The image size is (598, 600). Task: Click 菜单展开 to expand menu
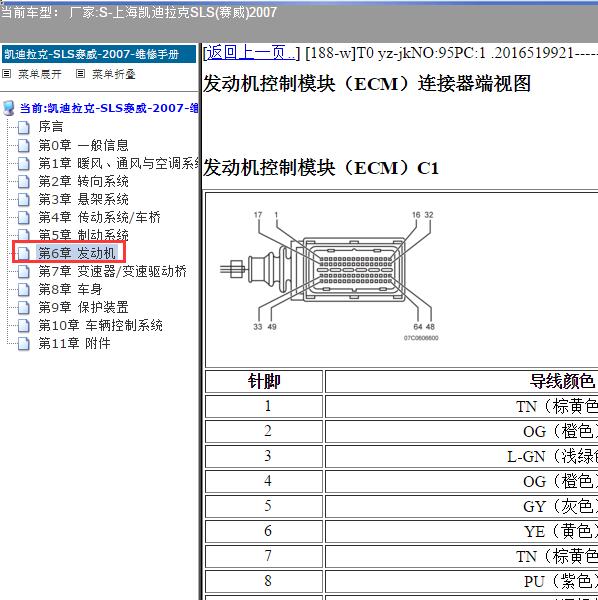pos(40,74)
